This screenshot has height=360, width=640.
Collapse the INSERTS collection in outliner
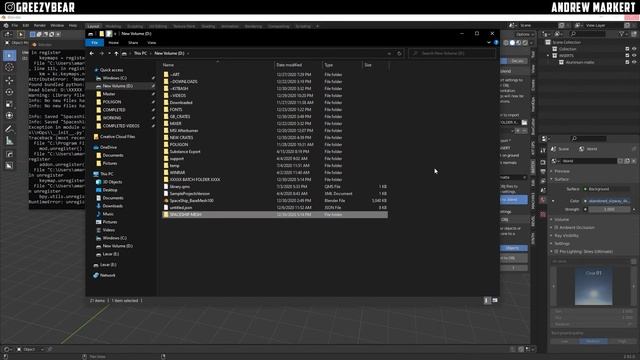coord(548,56)
